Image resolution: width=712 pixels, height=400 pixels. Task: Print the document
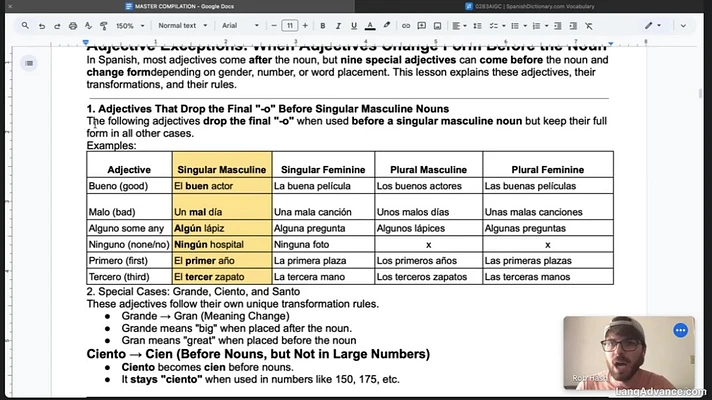73,26
